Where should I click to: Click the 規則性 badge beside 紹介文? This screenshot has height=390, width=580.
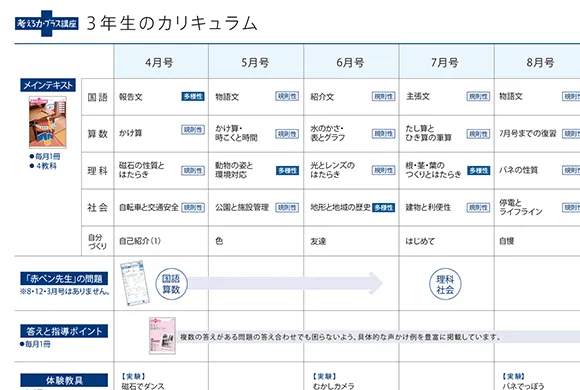click(x=383, y=96)
